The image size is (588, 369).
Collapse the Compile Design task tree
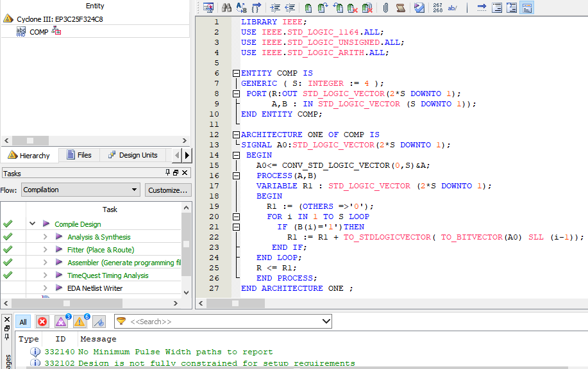32,224
